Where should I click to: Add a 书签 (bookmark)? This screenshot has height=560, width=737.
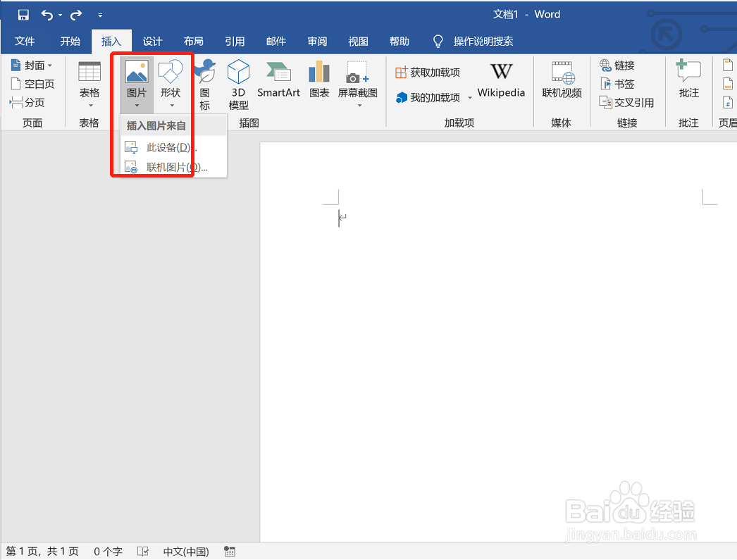point(619,83)
